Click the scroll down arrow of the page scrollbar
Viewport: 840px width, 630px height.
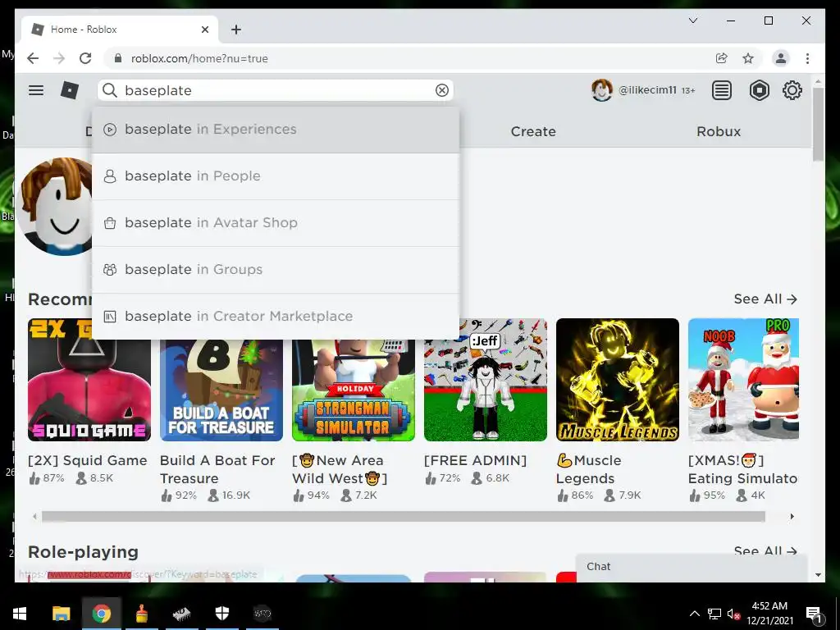[x=818, y=575]
